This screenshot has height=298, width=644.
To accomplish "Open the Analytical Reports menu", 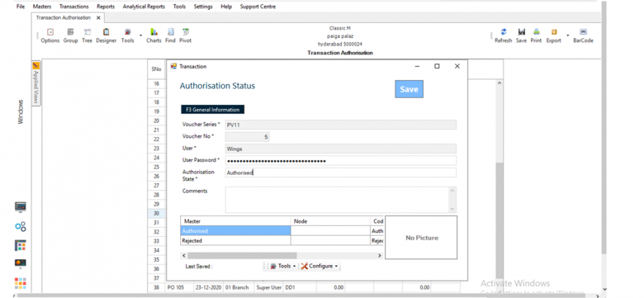I will pos(143,7).
